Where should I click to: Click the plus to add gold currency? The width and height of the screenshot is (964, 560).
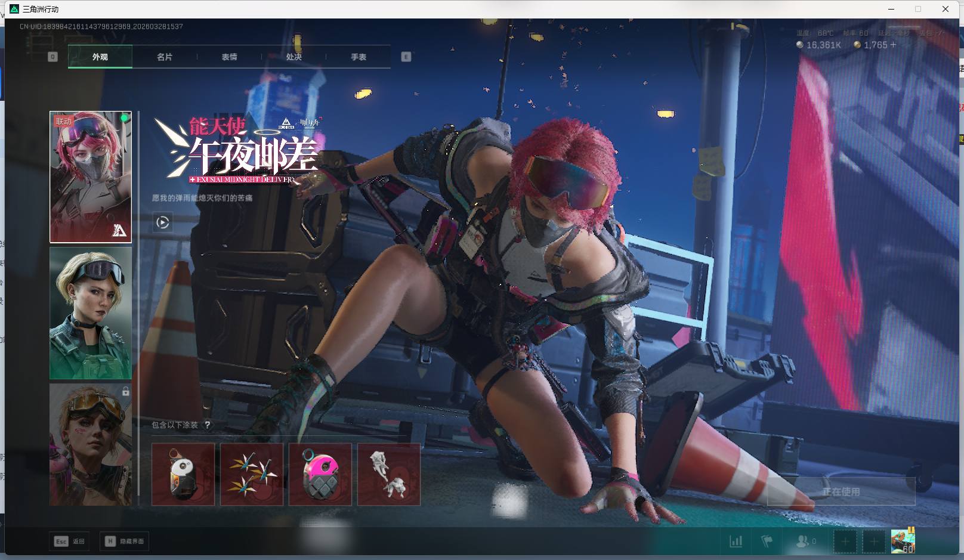click(893, 45)
